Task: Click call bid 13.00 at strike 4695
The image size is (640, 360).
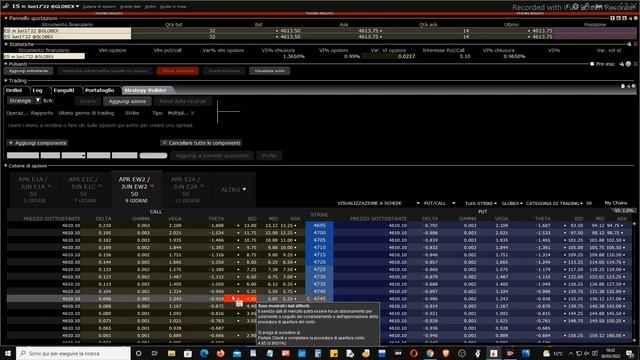Action: click(x=250, y=225)
